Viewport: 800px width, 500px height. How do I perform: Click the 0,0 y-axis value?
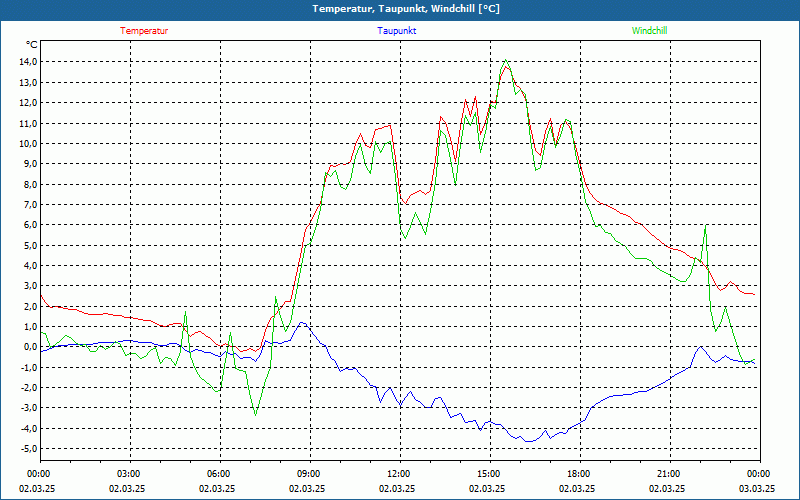pyautogui.click(x=30, y=347)
